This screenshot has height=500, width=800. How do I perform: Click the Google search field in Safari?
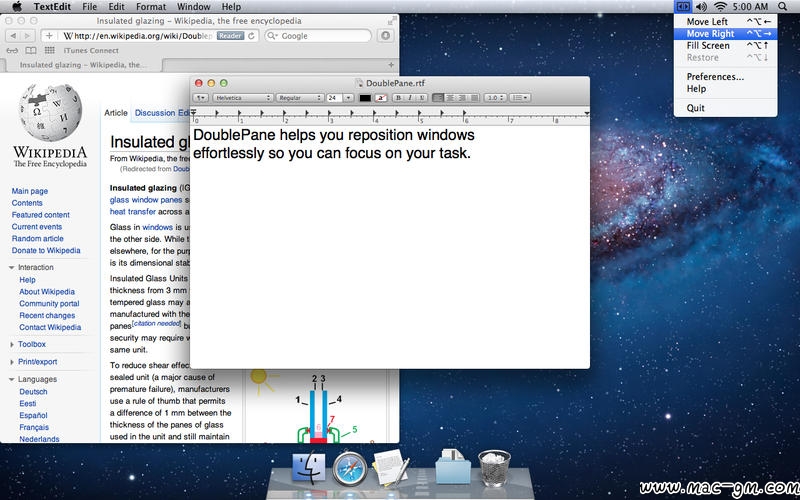coord(318,36)
